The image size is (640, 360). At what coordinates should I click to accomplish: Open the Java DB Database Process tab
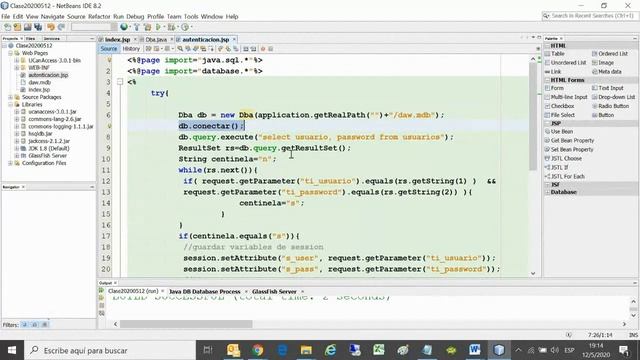coord(204,291)
